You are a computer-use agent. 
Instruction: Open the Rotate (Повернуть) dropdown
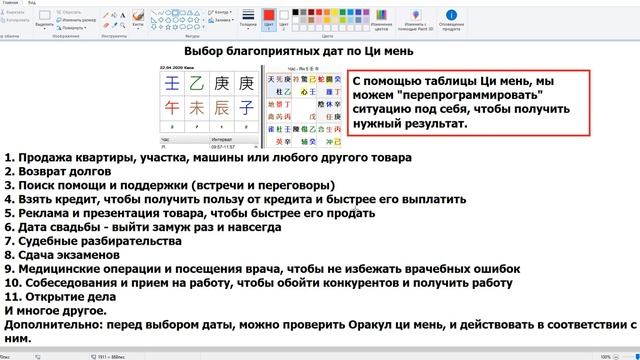72,28
